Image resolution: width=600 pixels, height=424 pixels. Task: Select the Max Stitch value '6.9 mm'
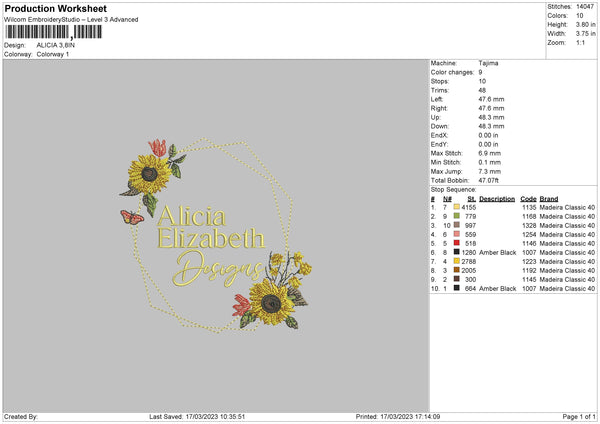click(x=489, y=153)
